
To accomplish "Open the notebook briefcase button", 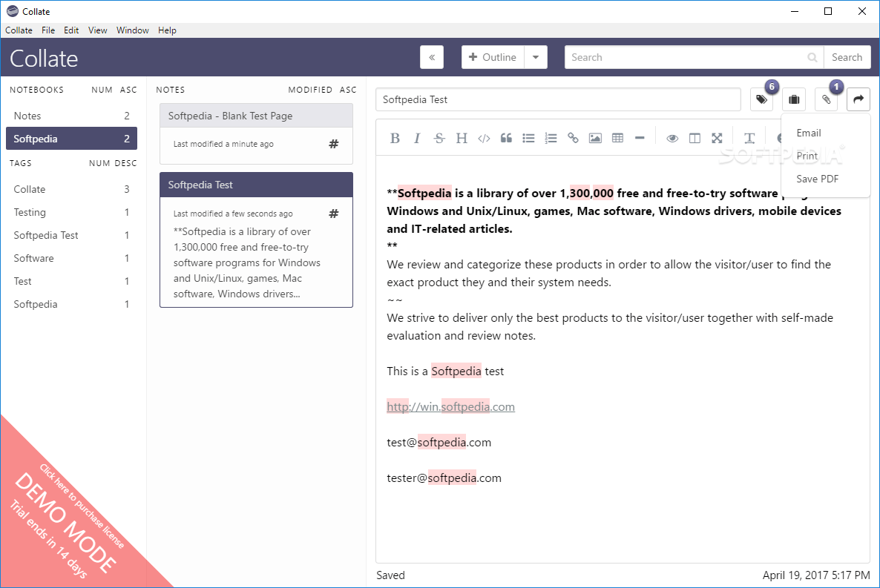I will click(x=794, y=99).
